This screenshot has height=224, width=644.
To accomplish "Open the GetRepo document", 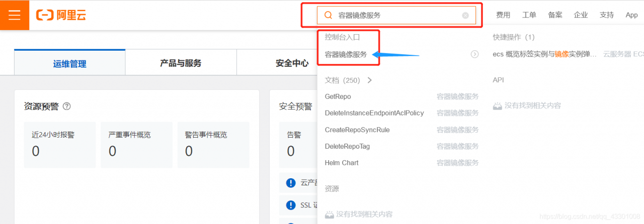I will 338,96.
